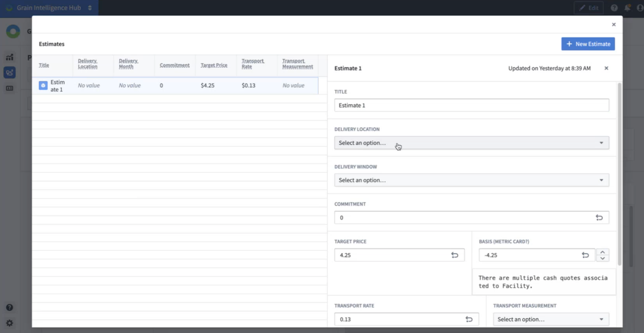This screenshot has width=644, height=333.
Task: Sort by the Target Price column header
Action: 214,65
